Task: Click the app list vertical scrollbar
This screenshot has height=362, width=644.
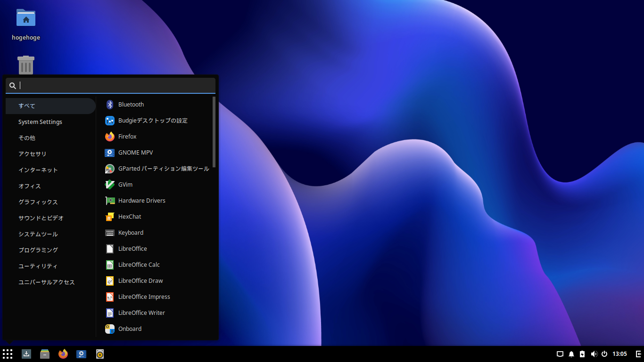Action: pos(214,132)
